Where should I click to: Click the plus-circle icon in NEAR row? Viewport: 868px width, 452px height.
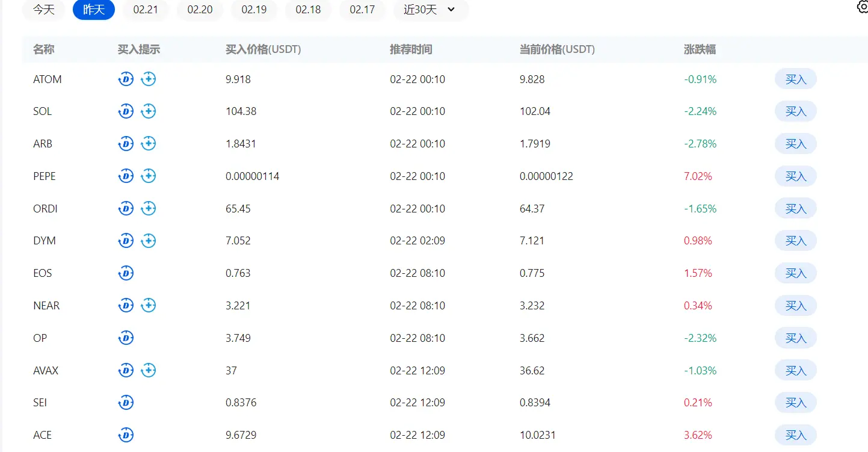tap(149, 306)
